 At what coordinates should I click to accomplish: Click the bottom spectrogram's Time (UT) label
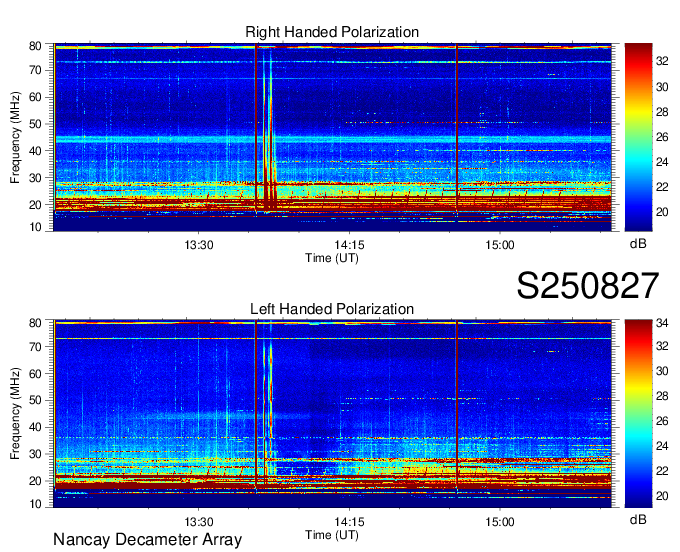point(332,535)
